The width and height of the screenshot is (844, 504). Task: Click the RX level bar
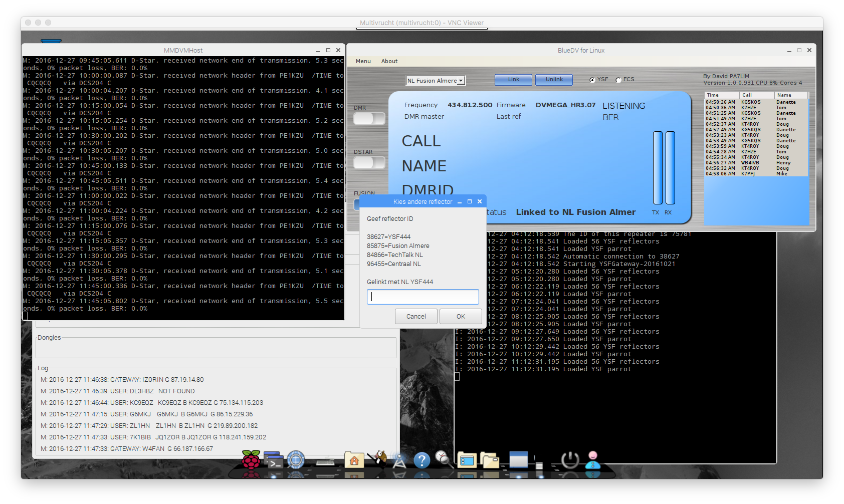coord(670,168)
